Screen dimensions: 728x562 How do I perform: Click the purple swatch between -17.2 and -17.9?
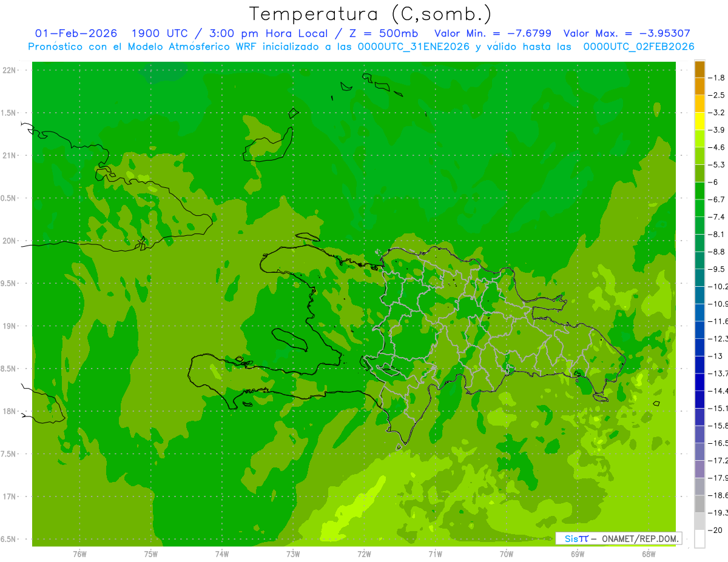(699, 469)
